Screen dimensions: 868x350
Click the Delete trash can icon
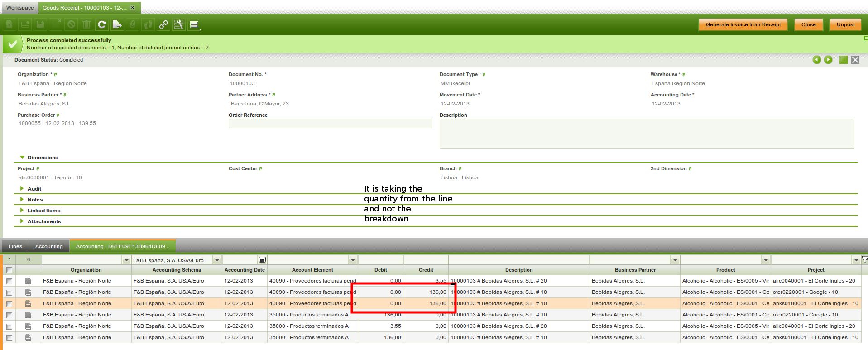click(x=86, y=24)
